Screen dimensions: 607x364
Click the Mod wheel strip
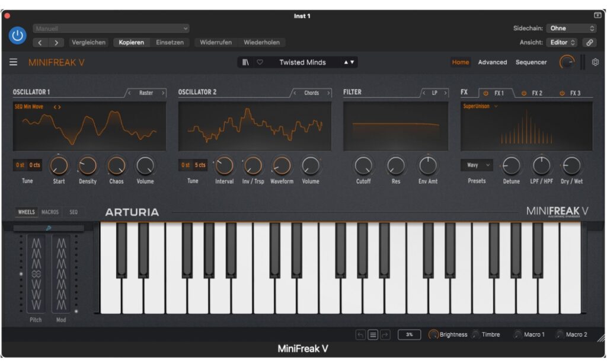coord(61,274)
